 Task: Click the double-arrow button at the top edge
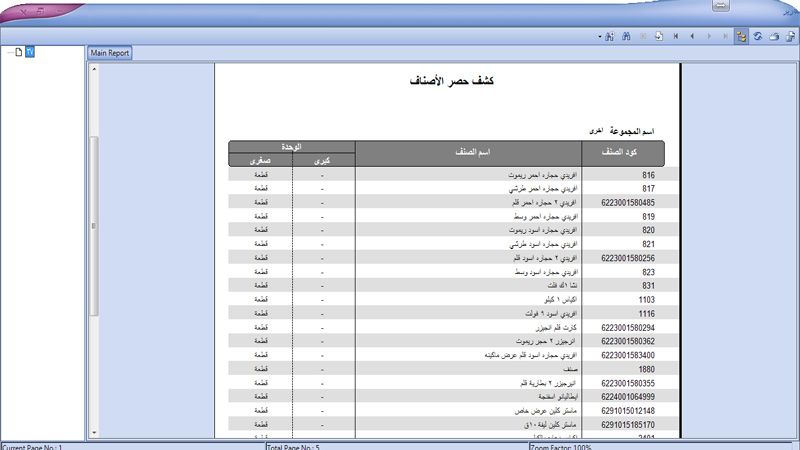click(x=720, y=6)
